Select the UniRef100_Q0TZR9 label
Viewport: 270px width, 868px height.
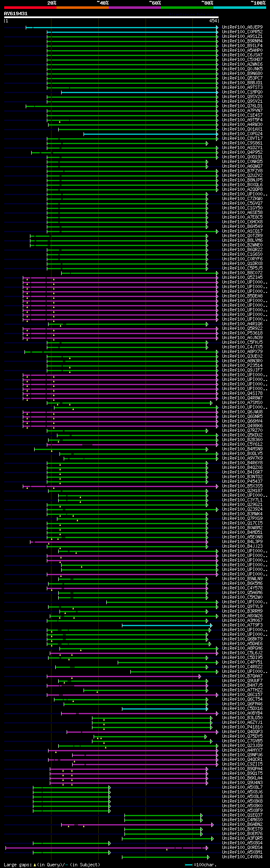(242, 236)
